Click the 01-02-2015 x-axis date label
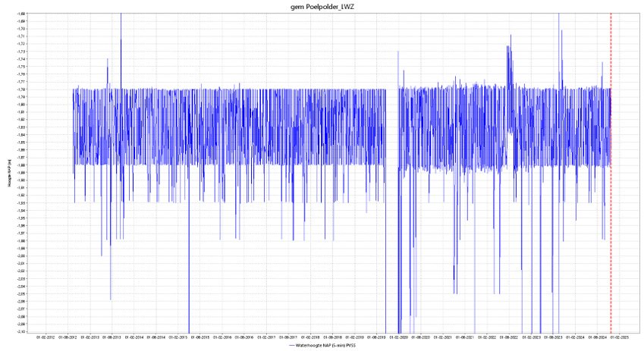This screenshot has height=351, width=644. click(x=178, y=337)
